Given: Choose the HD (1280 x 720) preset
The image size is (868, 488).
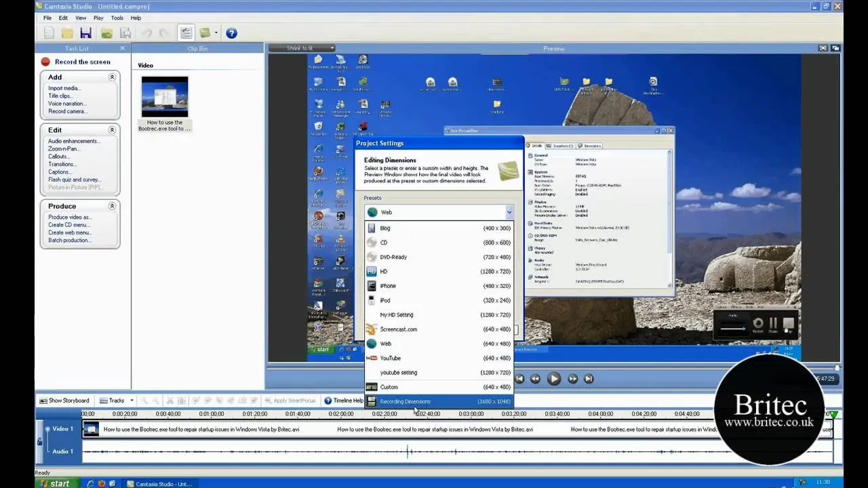Looking at the screenshot, I should tap(439, 272).
